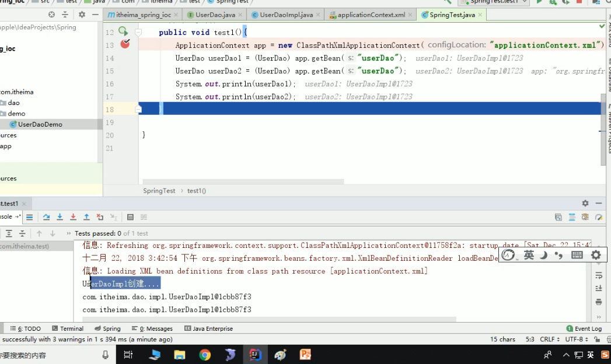Select the demo folder in project tree
The image size is (611, 364).
(16, 114)
